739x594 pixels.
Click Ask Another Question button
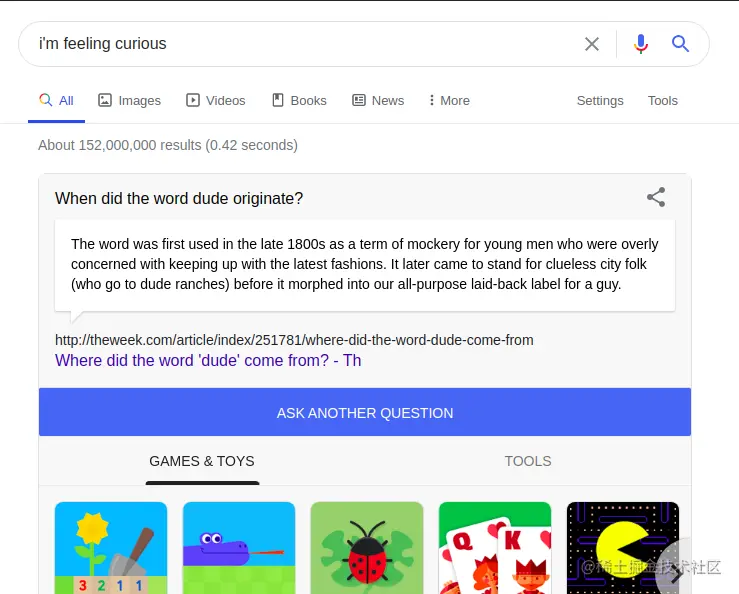click(365, 412)
